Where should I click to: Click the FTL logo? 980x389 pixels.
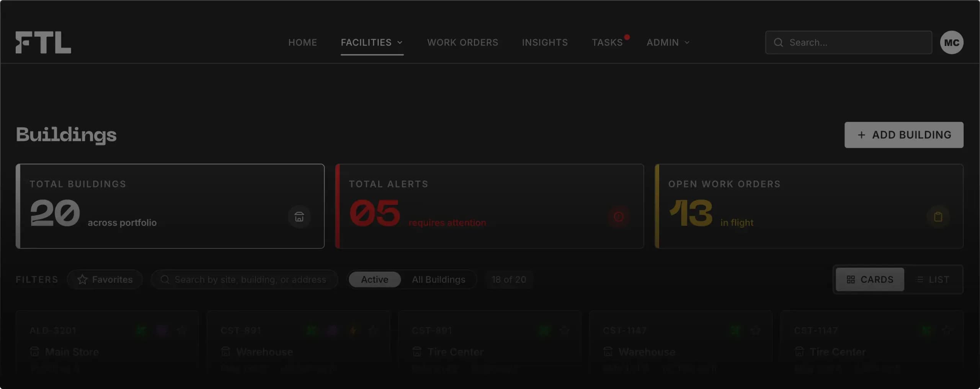click(43, 42)
